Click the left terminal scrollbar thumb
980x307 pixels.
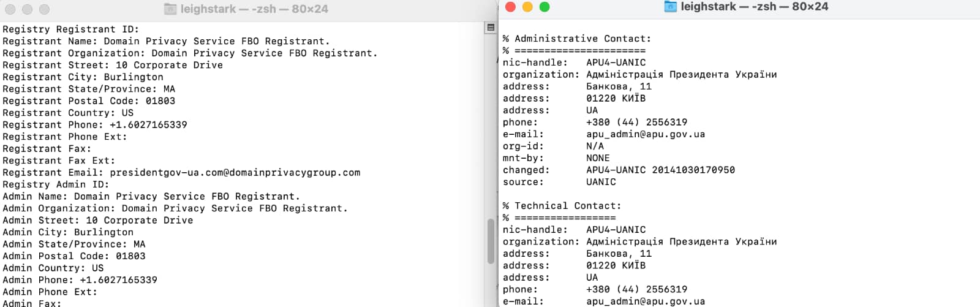click(x=491, y=241)
